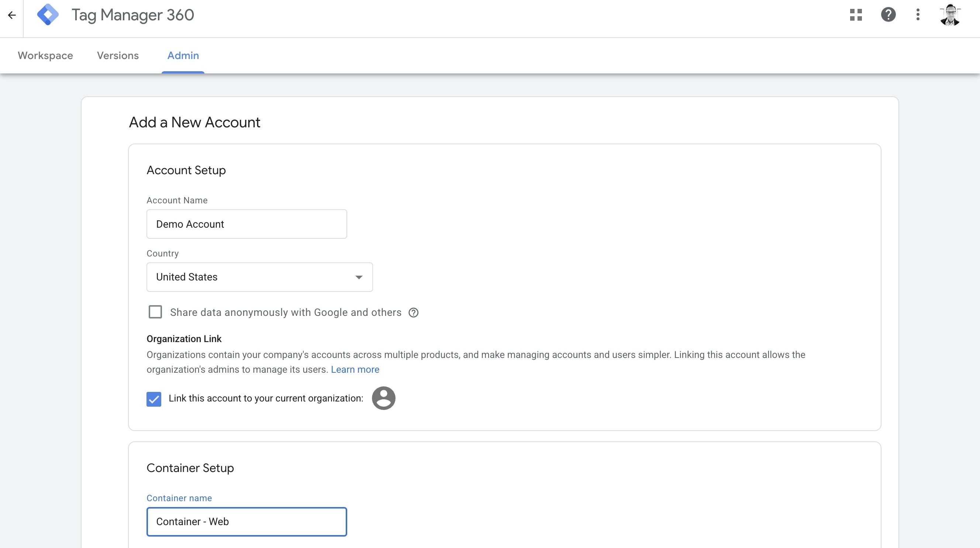Switch to the Workspace tab
Image resolution: width=980 pixels, height=548 pixels.
[x=45, y=56]
